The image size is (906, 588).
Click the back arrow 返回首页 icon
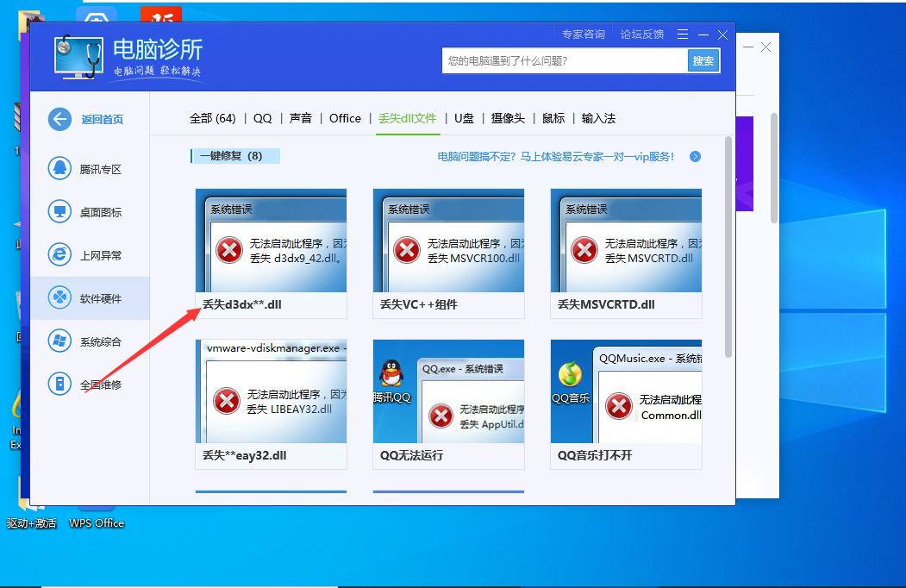(x=59, y=120)
